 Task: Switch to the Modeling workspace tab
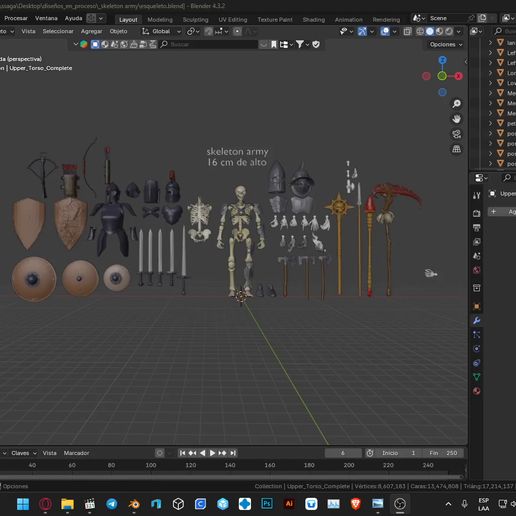click(160, 20)
